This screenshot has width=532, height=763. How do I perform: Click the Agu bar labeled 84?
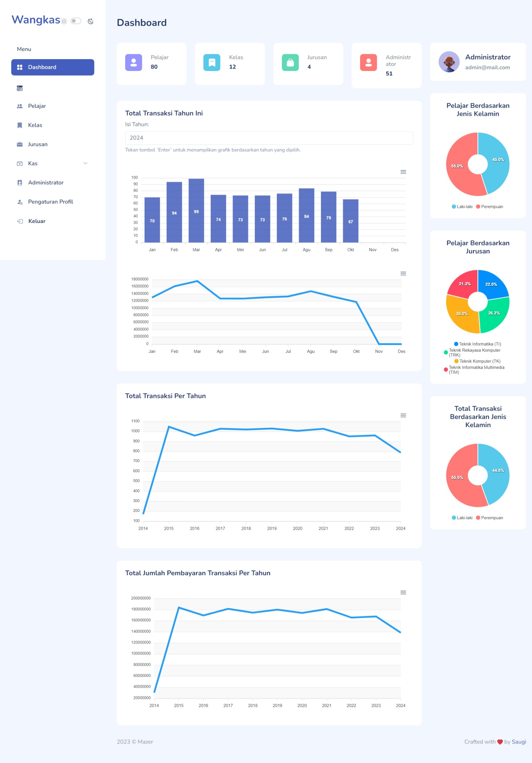tap(306, 215)
